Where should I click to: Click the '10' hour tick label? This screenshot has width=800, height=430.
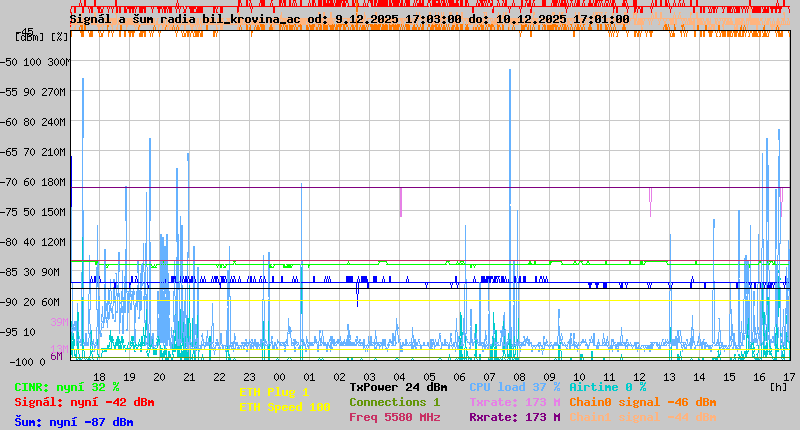[x=579, y=377]
